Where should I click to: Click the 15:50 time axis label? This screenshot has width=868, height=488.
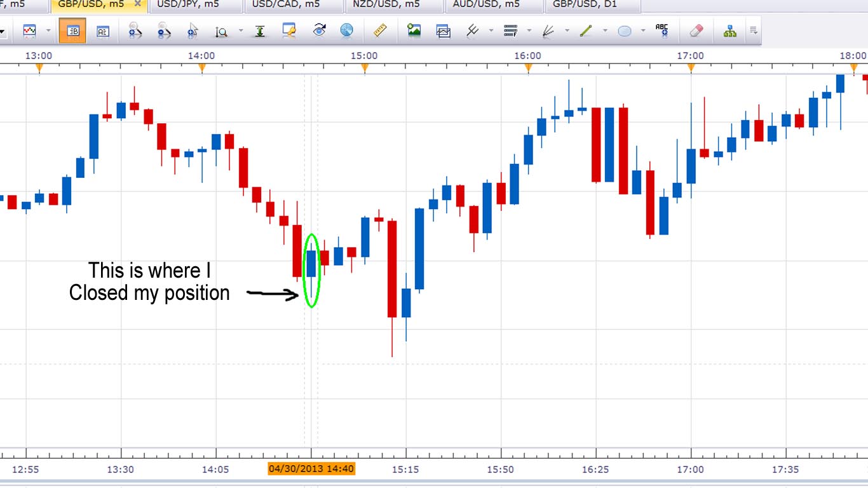tap(500, 470)
